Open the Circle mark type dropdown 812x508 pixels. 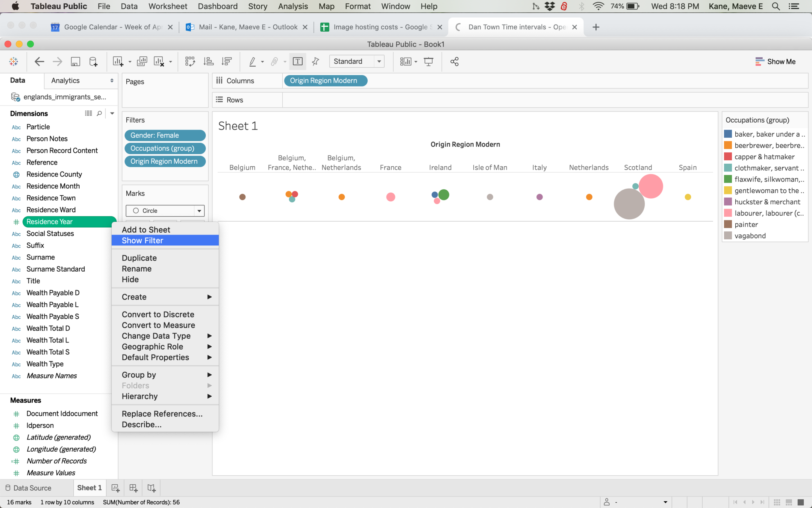tap(199, 211)
